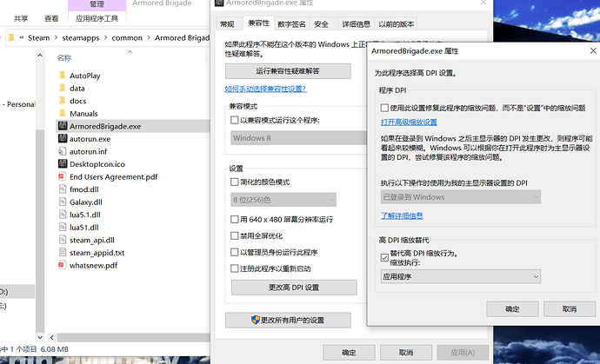Click chevron after common in breadcrumb

click(x=149, y=37)
